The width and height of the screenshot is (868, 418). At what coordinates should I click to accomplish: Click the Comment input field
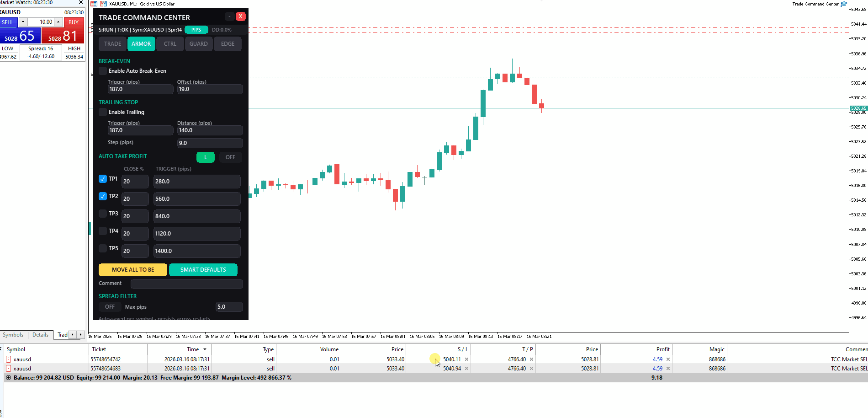(x=186, y=284)
